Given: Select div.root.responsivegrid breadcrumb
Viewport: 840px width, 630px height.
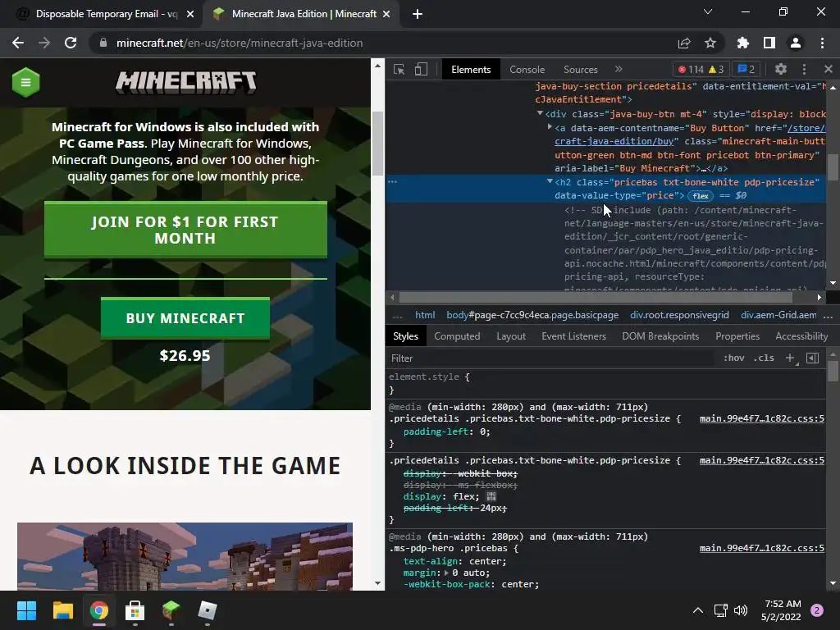Looking at the screenshot, I should click(679, 315).
